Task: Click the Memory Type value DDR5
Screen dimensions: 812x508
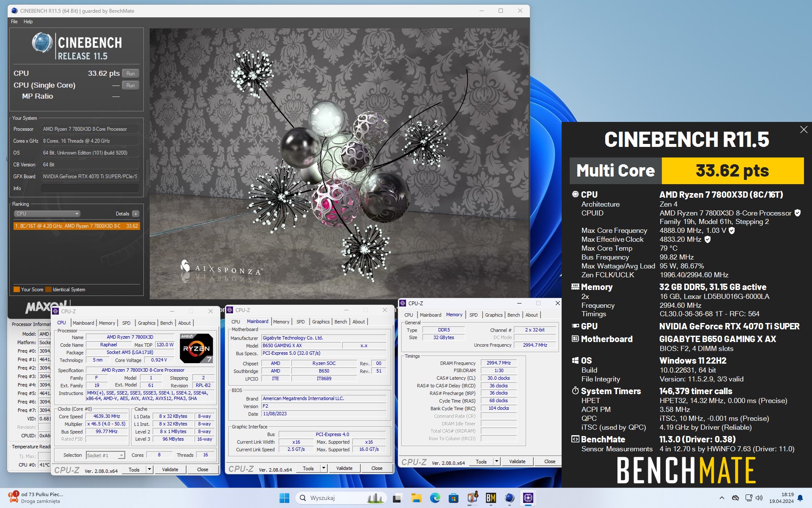Action: pyautogui.click(x=444, y=330)
